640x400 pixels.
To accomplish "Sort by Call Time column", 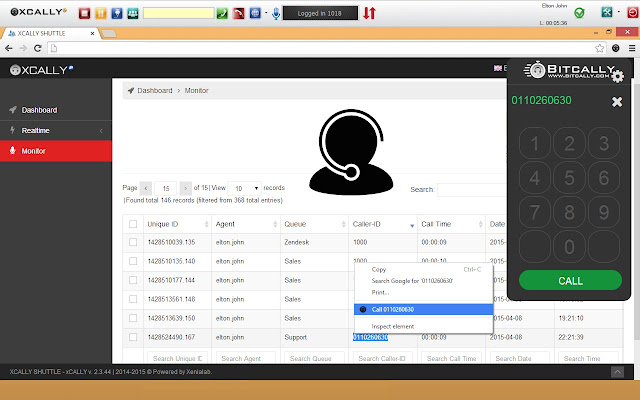I will pyautogui.click(x=451, y=224).
